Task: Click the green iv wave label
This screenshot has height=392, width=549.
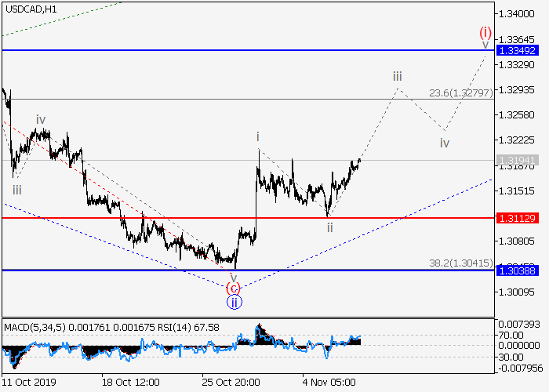Action: pos(40,120)
